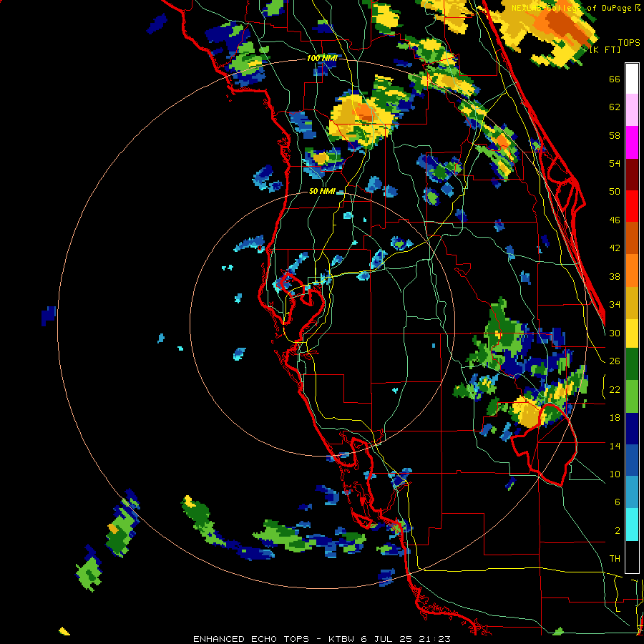Select the "14" legend value

pyautogui.click(x=615, y=446)
